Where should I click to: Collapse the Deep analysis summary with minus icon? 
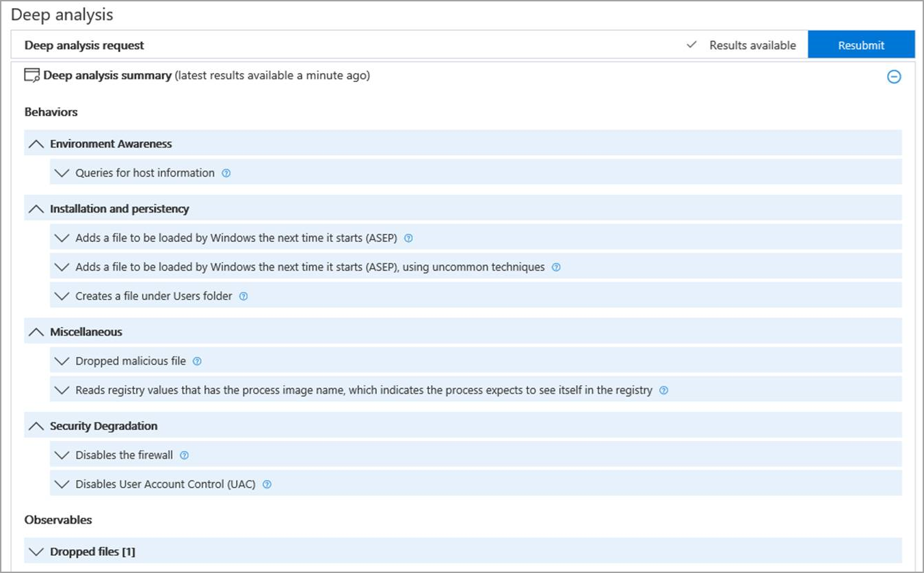894,77
